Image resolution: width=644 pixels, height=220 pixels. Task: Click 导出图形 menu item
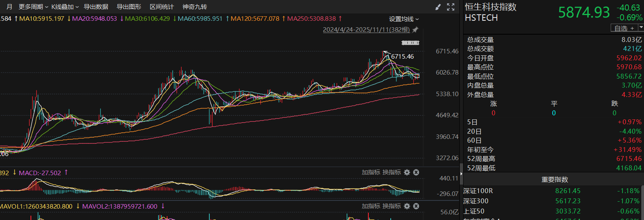[129, 7]
